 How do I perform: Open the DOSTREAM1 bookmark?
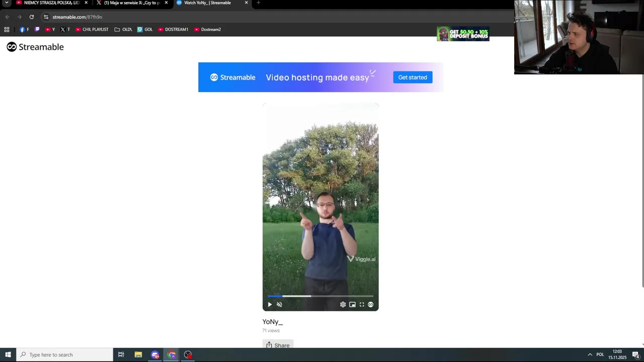(173, 29)
